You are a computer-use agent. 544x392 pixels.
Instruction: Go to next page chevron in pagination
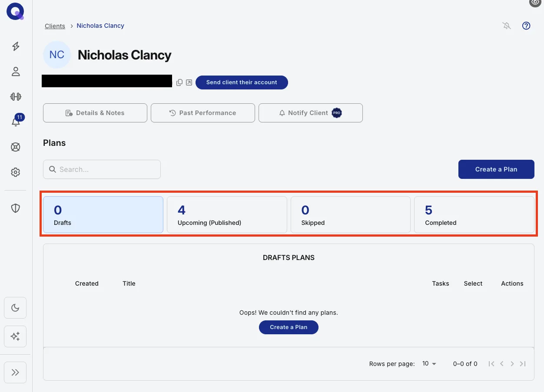tap(512, 364)
